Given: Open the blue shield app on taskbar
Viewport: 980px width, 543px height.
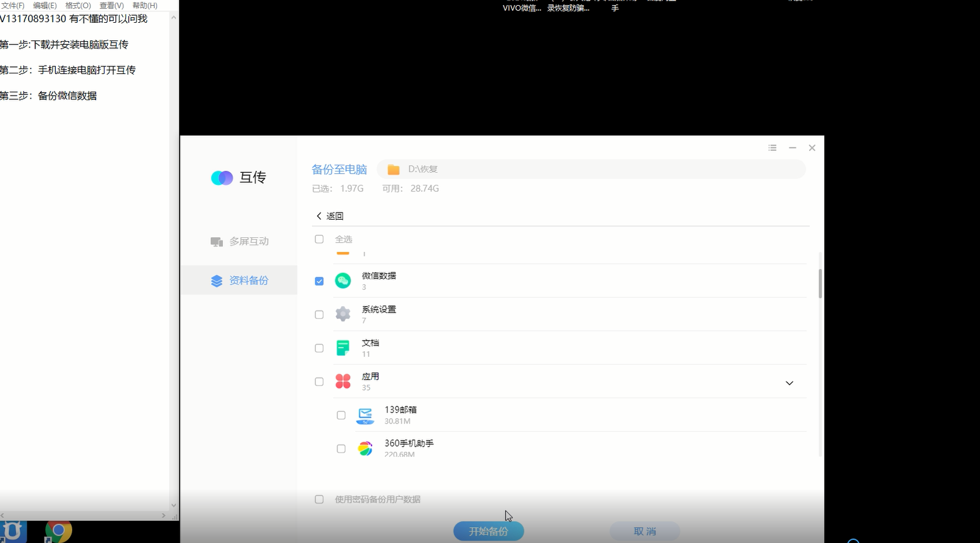Looking at the screenshot, I should (x=13, y=531).
